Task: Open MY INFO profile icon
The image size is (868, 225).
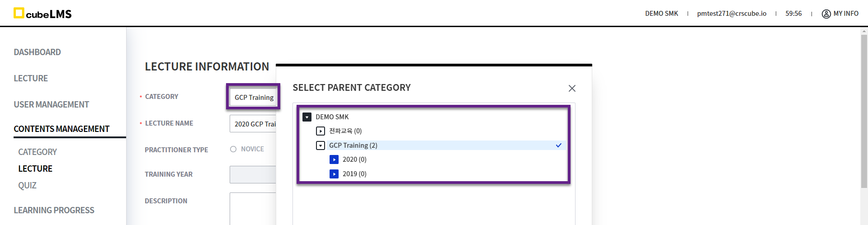Action: [x=826, y=14]
